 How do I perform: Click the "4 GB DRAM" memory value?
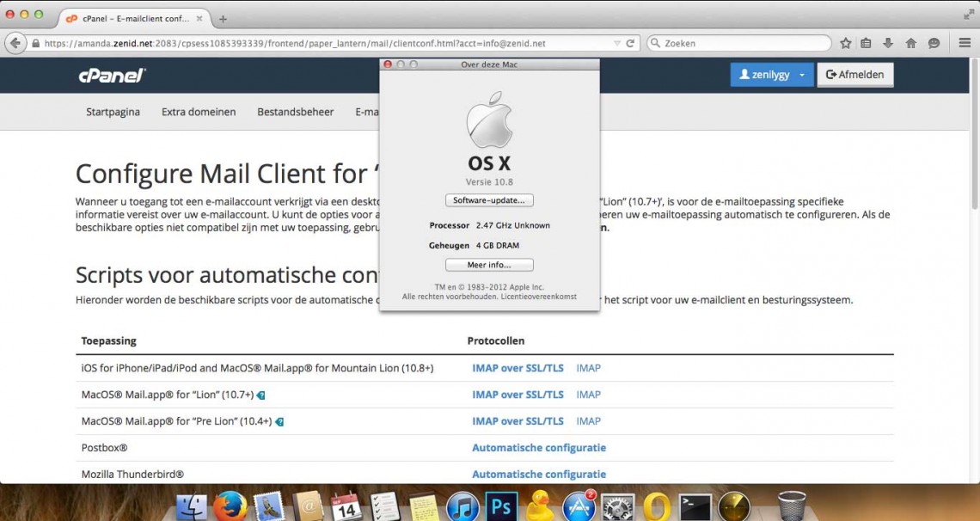point(498,246)
